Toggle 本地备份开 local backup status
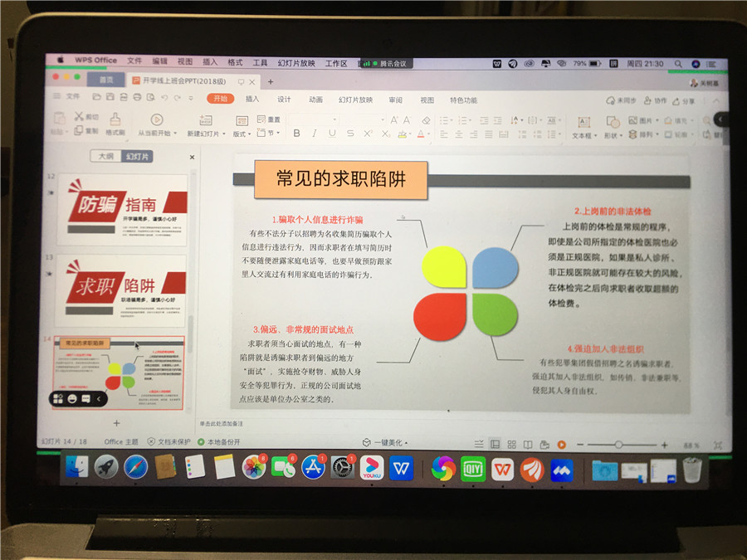The width and height of the screenshot is (747, 560). coord(219,441)
